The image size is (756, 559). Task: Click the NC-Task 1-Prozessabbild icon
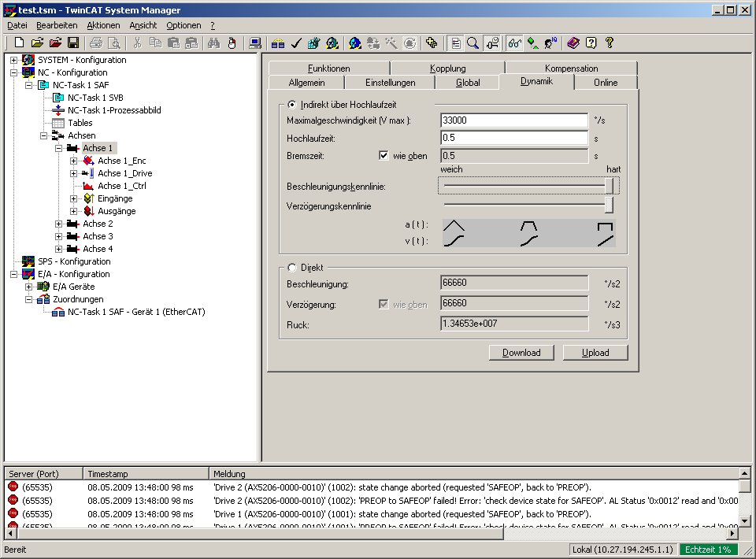click(x=57, y=110)
